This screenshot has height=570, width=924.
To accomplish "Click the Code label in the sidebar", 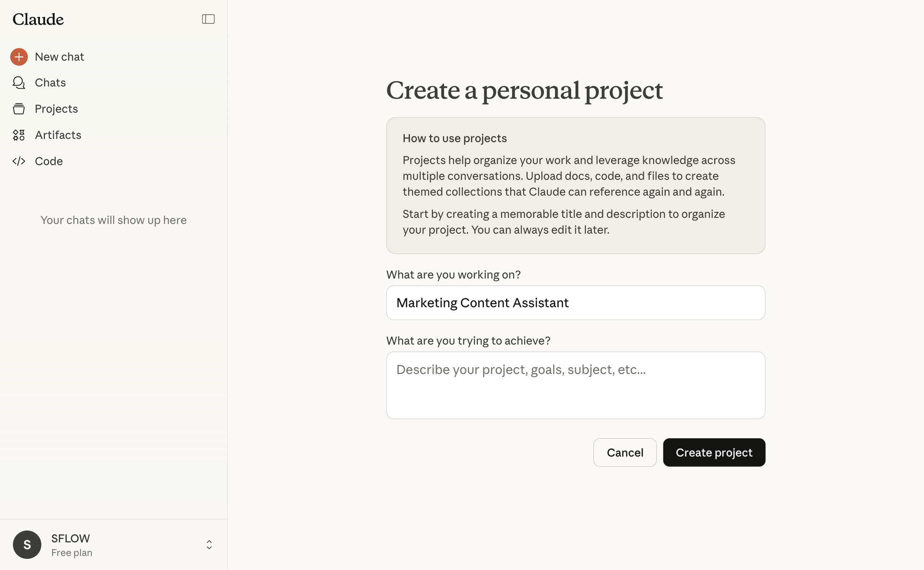I will (48, 161).
